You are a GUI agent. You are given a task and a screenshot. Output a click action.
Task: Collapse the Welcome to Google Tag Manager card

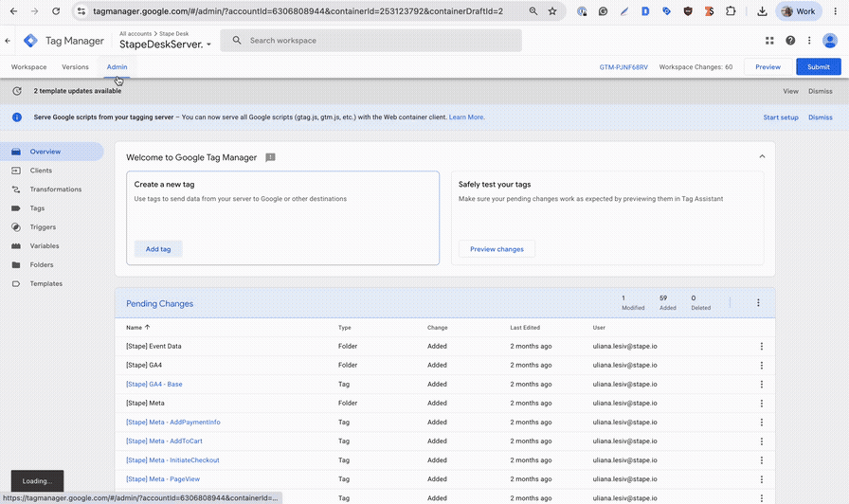pyautogui.click(x=762, y=156)
